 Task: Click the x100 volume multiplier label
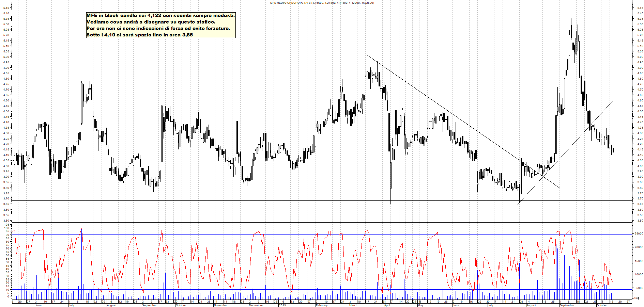(635, 298)
